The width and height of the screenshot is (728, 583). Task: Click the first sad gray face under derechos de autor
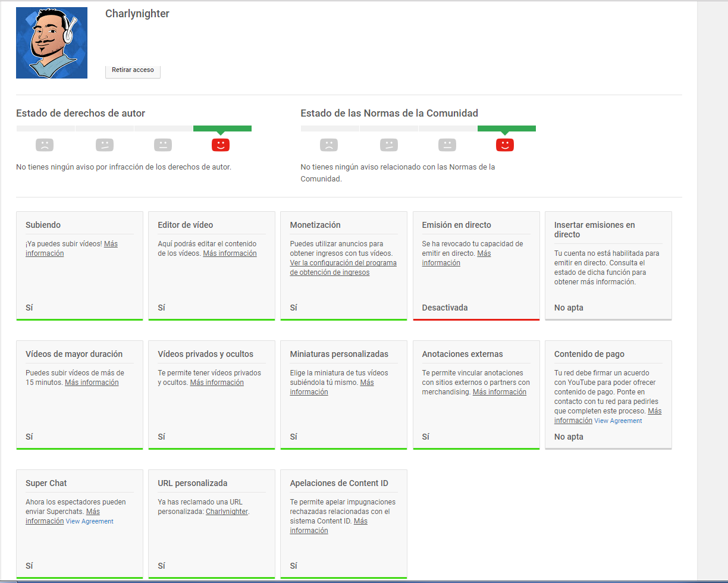point(45,145)
